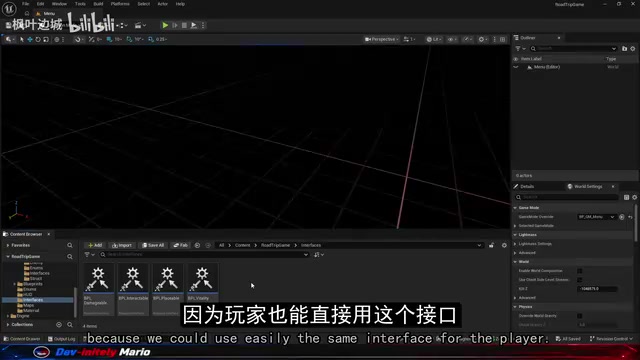The width and height of the screenshot is (640, 360).
Task: Click RoadTripGame in breadcrumb path
Action: click(275, 245)
